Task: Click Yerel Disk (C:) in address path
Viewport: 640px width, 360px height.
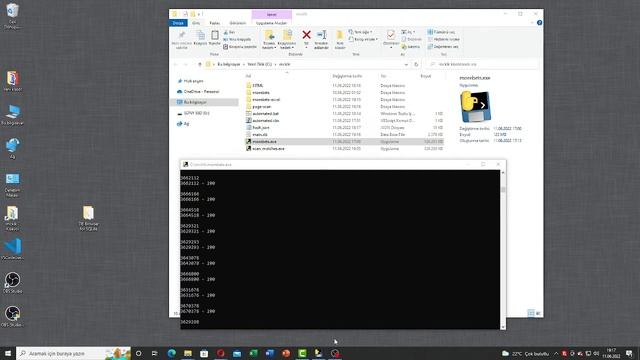Action: pyautogui.click(x=259, y=64)
